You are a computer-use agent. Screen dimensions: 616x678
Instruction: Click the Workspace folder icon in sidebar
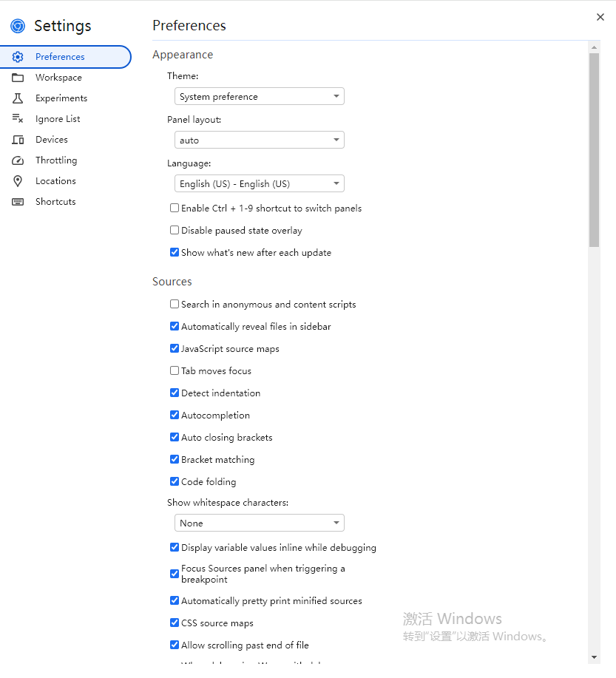click(18, 78)
